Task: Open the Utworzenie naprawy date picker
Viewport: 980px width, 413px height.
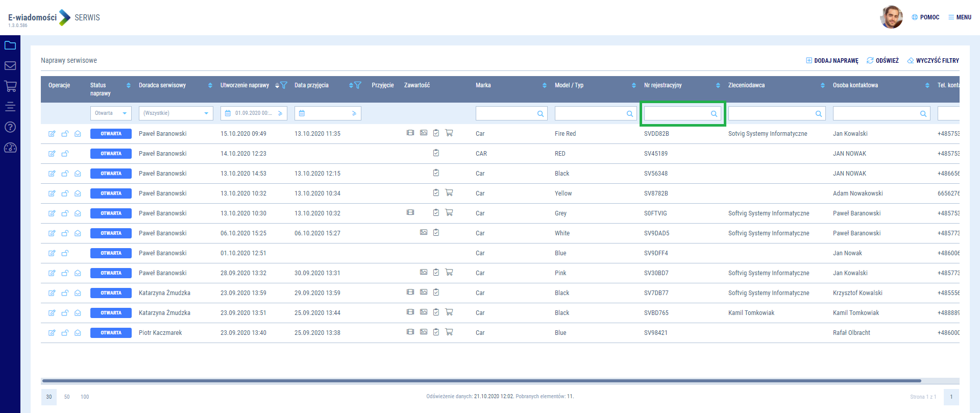Action: pos(228,113)
